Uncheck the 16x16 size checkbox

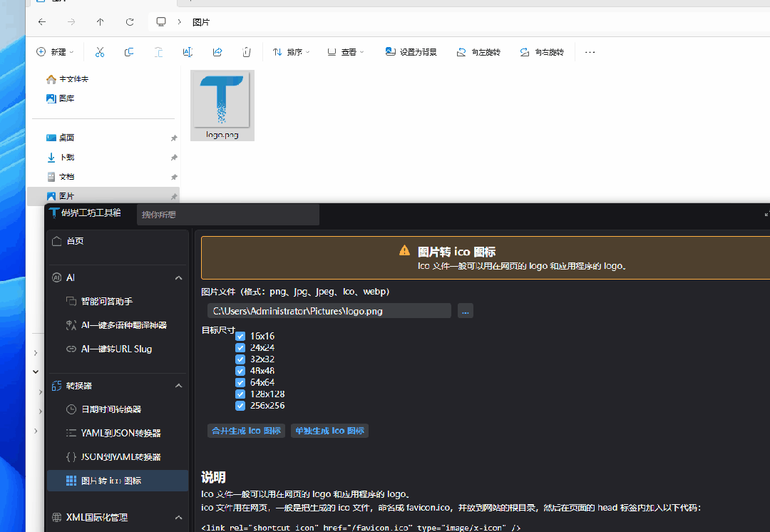(240, 337)
